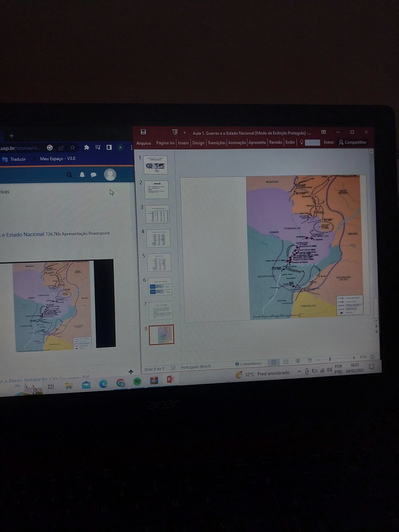Zoom out with minus button

click(318, 360)
